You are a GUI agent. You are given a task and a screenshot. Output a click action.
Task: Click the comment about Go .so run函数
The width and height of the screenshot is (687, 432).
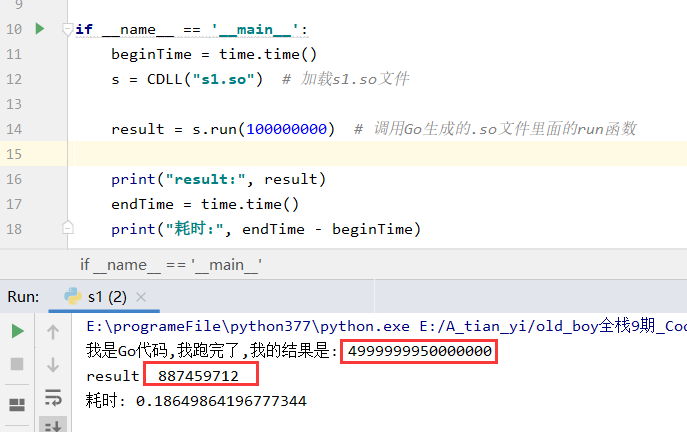(495, 129)
